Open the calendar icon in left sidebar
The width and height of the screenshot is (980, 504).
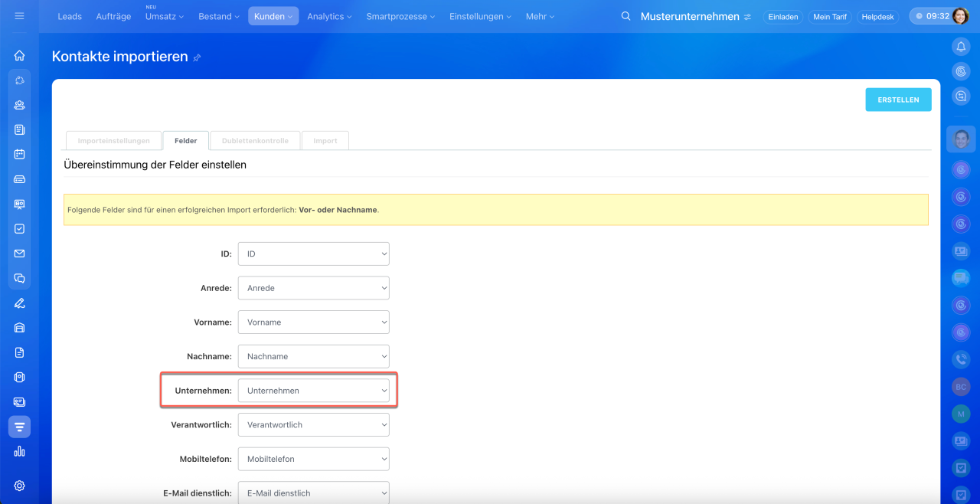click(19, 154)
